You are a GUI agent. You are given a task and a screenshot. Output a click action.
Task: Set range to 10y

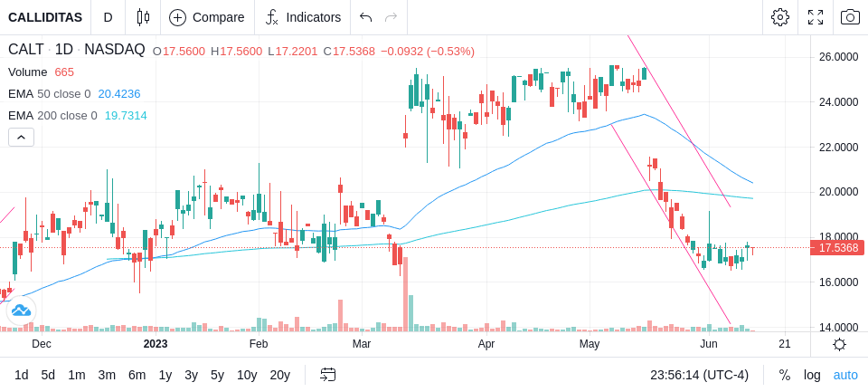coord(246,375)
